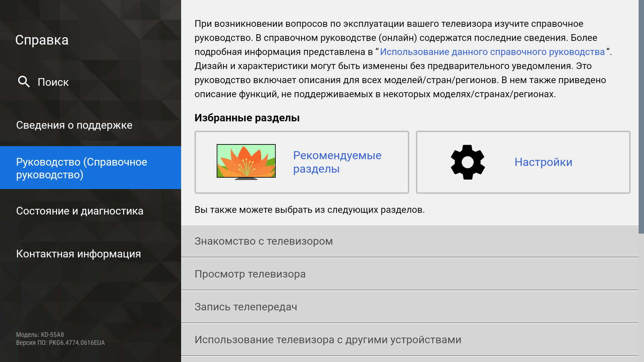This screenshot has width=644, height=362.
Task: Select Руководство (Справочное руководство) sidebar item
Action: 82,168
